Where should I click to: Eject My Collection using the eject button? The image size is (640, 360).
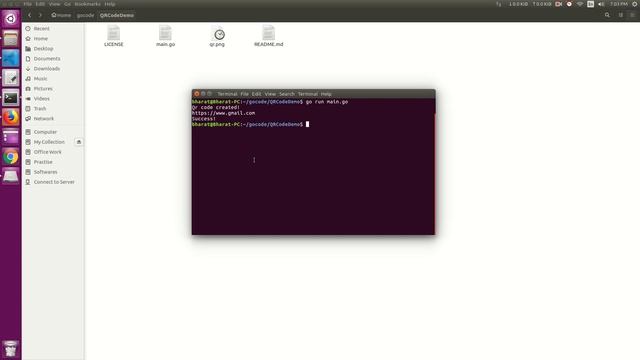[79, 142]
